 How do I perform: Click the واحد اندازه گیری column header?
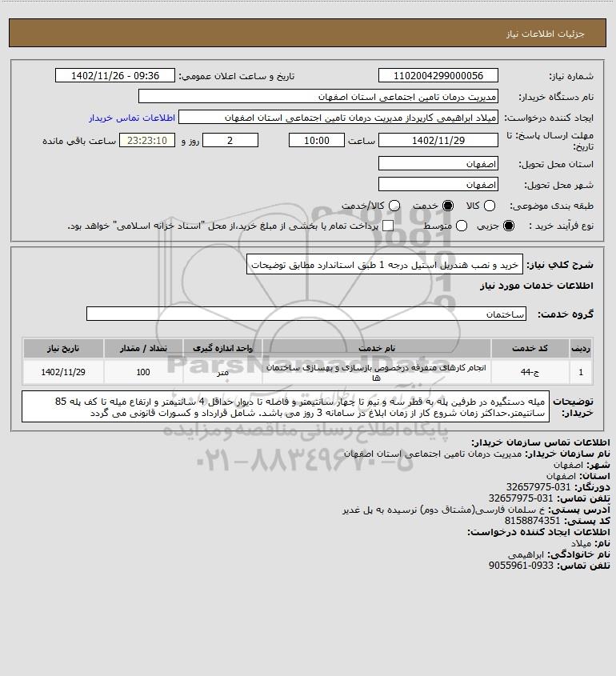tap(223, 348)
